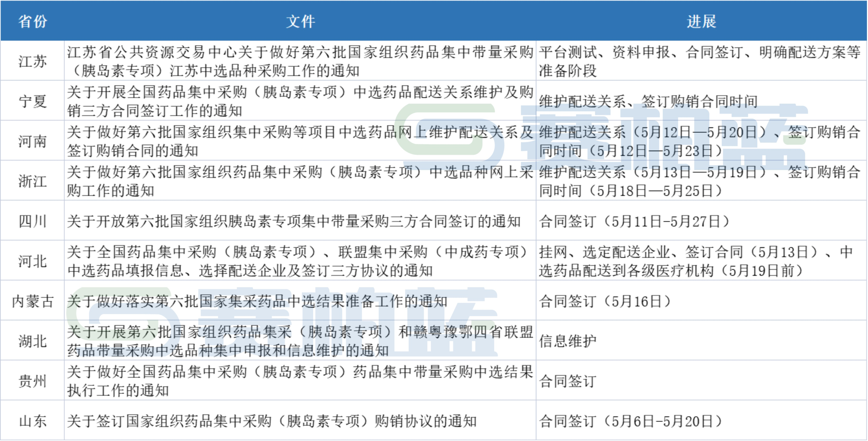The image size is (868, 441).
Task: Click progress cell 信息维护
Action: pos(702,340)
